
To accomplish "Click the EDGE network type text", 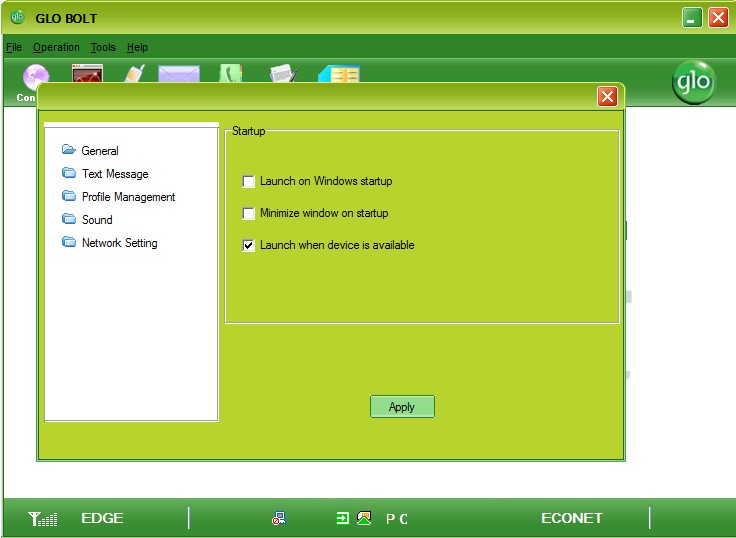I will 102,518.
